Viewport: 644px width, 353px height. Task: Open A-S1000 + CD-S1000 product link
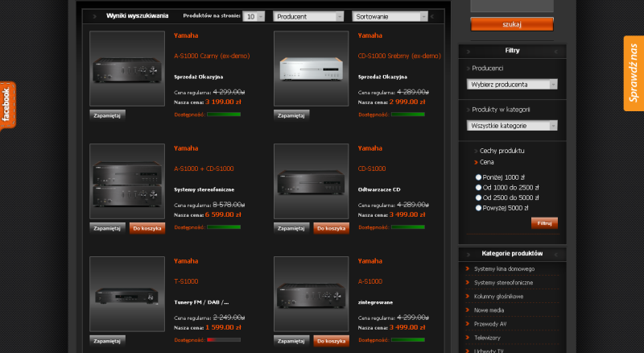point(204,168)
